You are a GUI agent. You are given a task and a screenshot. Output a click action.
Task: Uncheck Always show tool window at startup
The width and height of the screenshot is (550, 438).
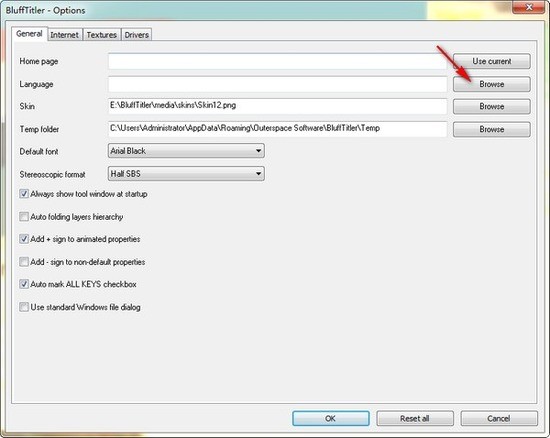tap(24, 194)
